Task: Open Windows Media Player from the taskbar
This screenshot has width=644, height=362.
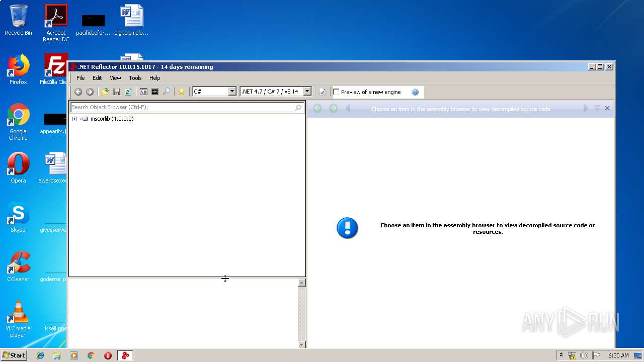Action: (x=74, y=355)
